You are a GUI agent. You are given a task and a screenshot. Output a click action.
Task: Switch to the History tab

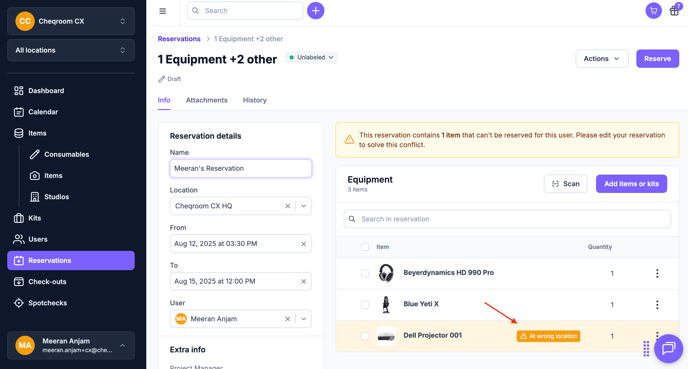[x=254, y=100]
